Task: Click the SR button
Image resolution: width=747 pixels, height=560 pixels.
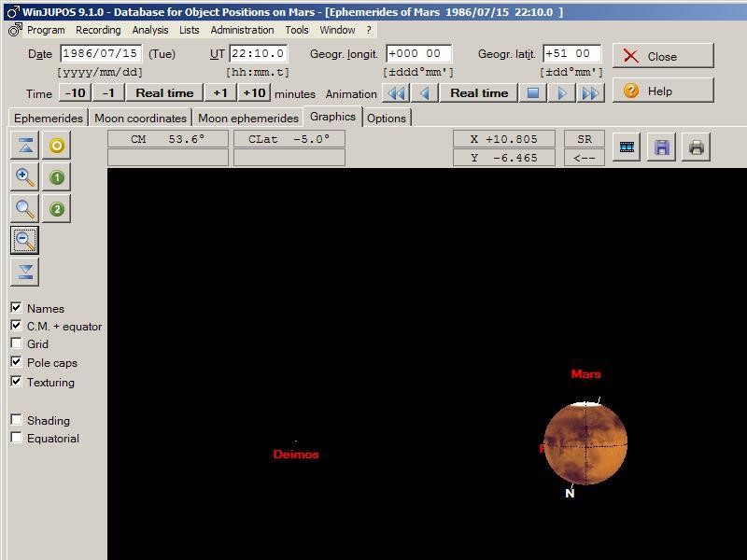Action: tap(585, 139)
